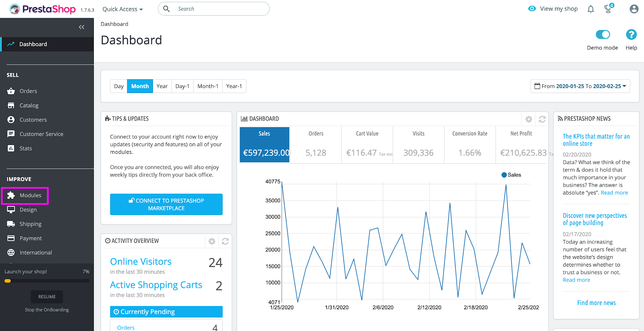Open Help via the question mark icon
The height and width of the screenshot is (331, 644).
pyautogui.click(x=631, y=35)
